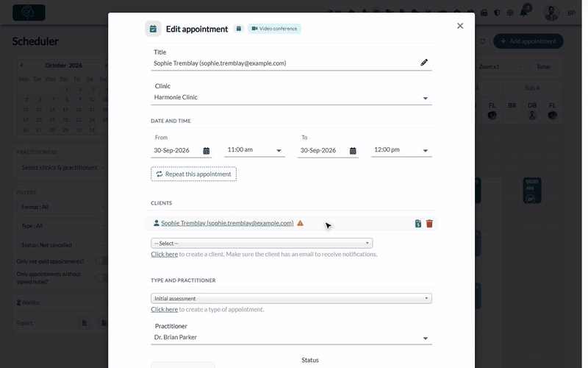Open the Status : Not cancelled dropdown
588x368 pixels.
62,245
